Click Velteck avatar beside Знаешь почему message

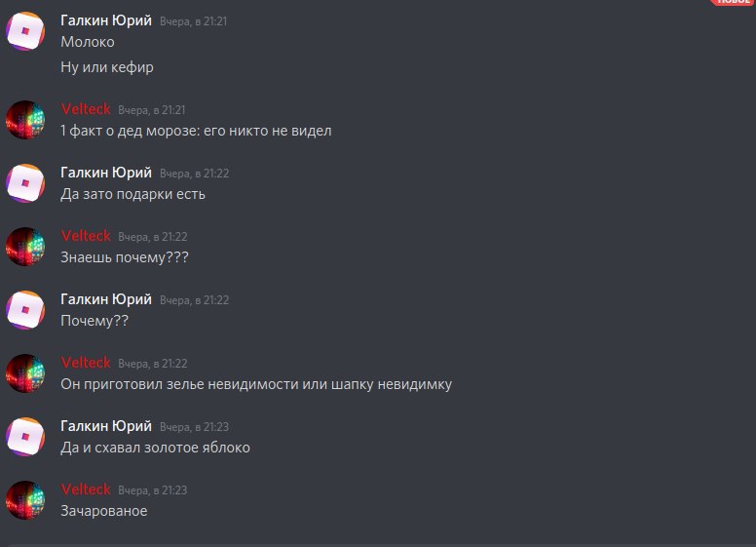click(25, 247)
